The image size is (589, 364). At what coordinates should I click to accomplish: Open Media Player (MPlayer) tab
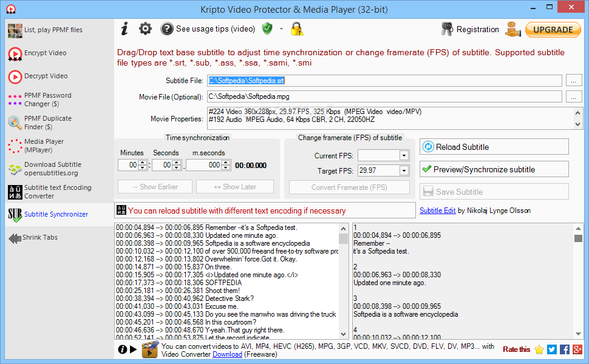click(60, 146)
